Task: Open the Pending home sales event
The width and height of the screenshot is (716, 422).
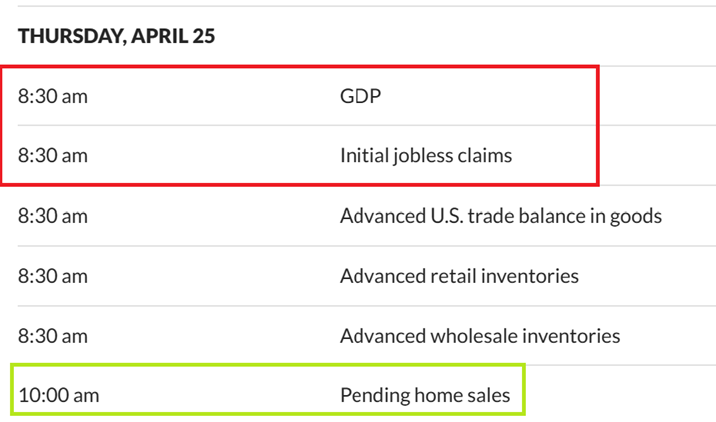Action: 425,396
